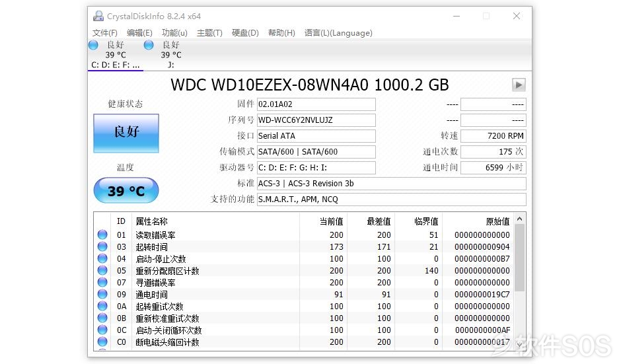Switch to the C: D: E: F: disk tab

click(116, 55)
